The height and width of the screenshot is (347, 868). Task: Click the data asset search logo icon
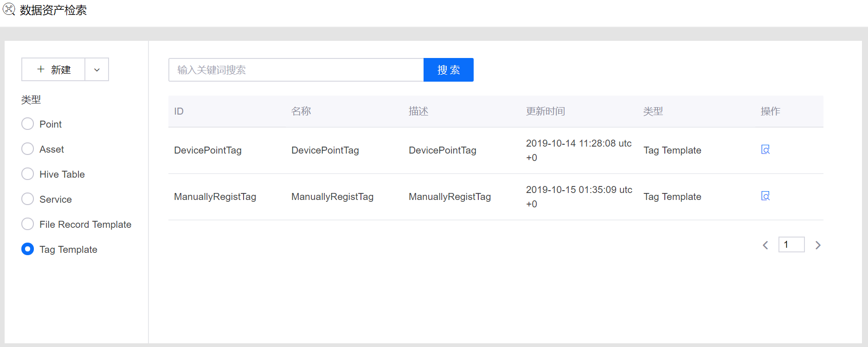coord(9,9)
